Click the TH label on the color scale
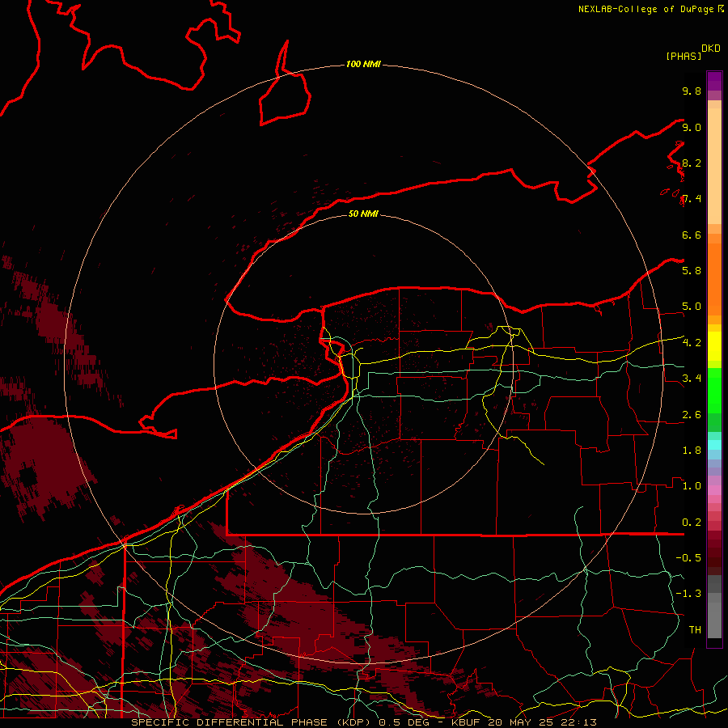This screenshot has height=728, width=728. pyautogui.click(x=695, y=629)
